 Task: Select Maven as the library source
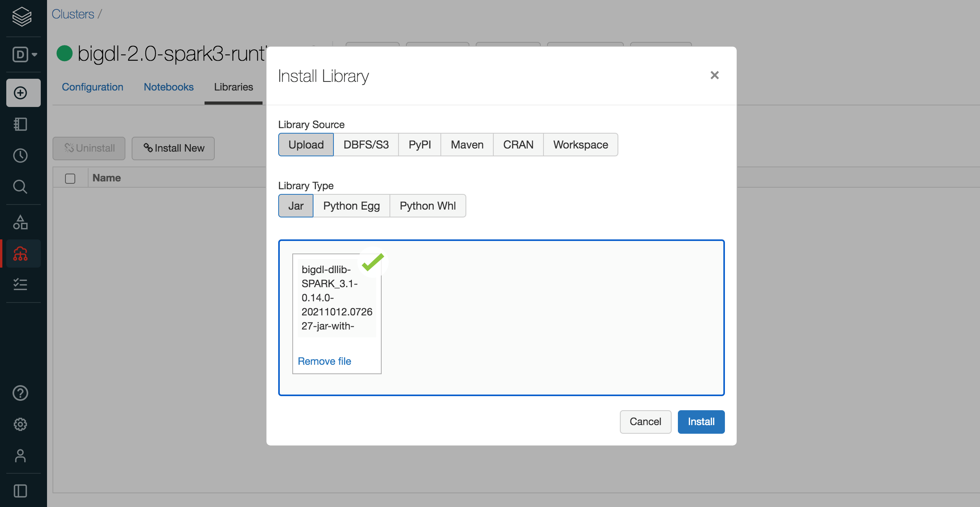pyautogui.click(x=467, y=145)
